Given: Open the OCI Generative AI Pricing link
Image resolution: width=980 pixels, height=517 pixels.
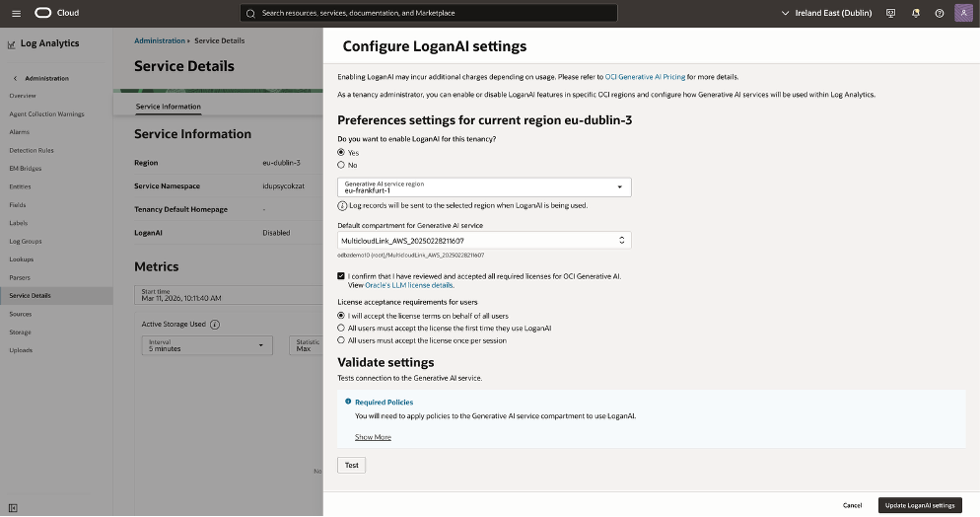Looking at the screenshot, I should pos(645,77).
